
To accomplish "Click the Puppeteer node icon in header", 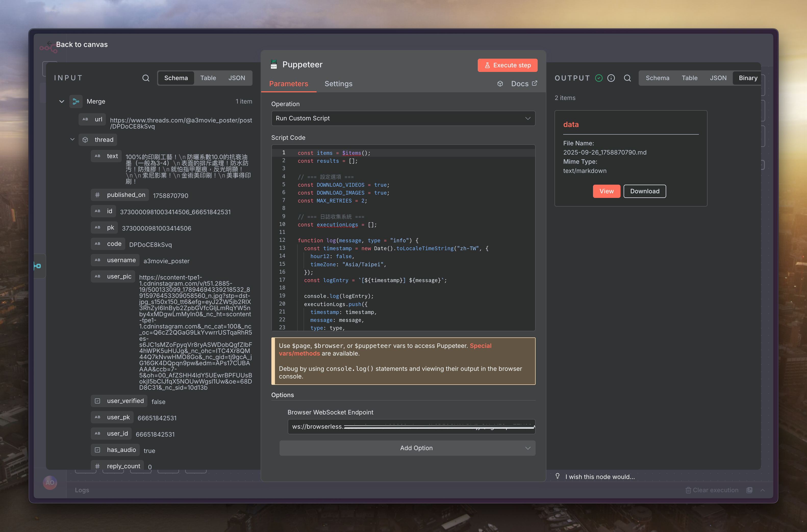I will click(x=274, y=65).
